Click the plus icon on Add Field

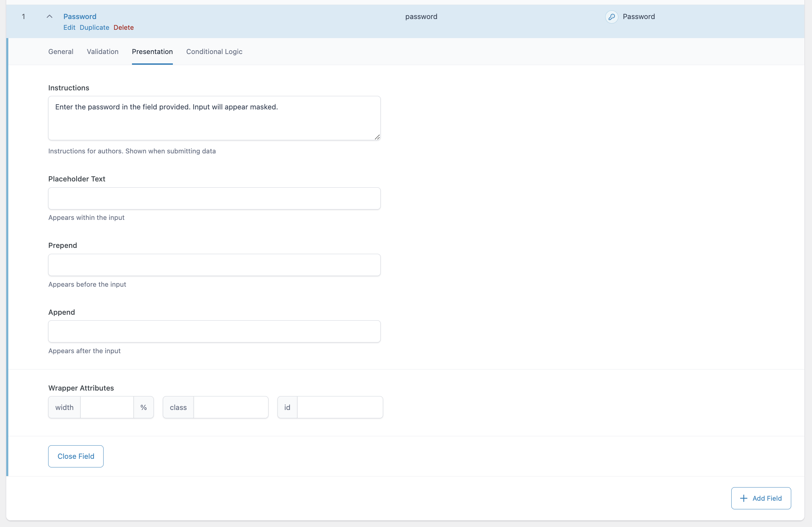point(743,498)
